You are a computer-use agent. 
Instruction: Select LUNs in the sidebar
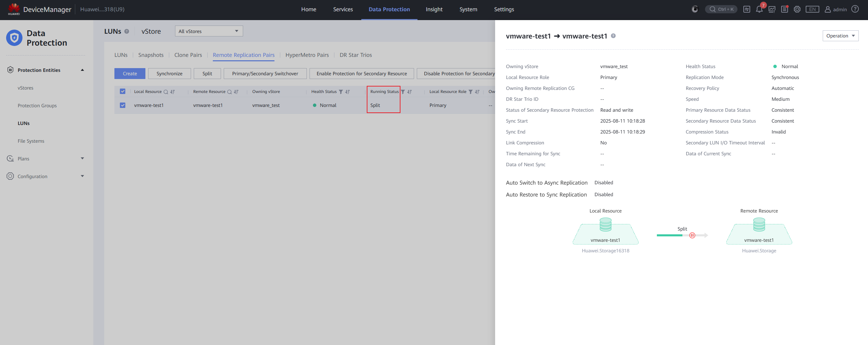point(23,123)
